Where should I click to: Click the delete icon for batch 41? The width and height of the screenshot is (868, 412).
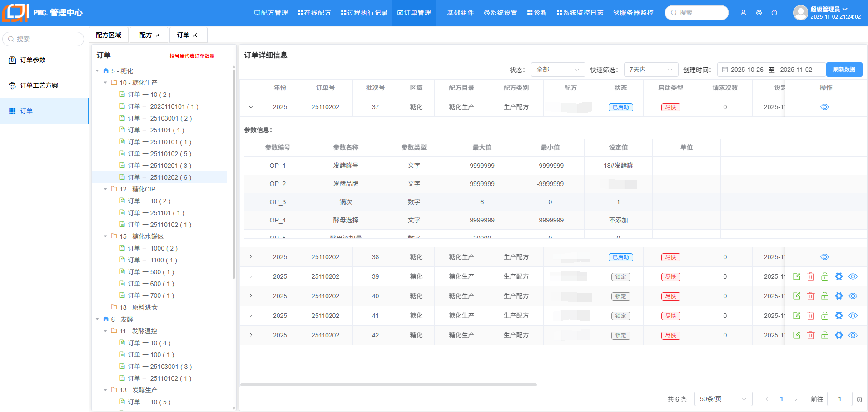coord(811,316)
